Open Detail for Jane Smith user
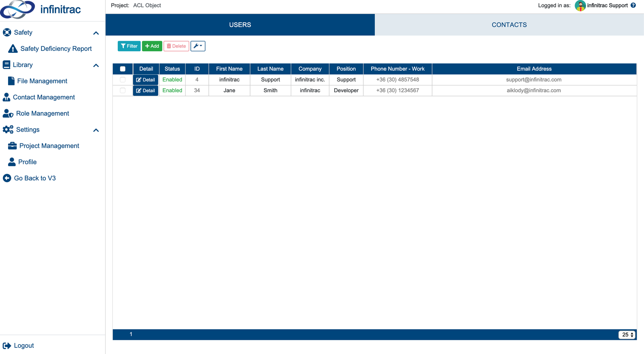The height and width of the screenshot is (354, 644). point(145,90)
